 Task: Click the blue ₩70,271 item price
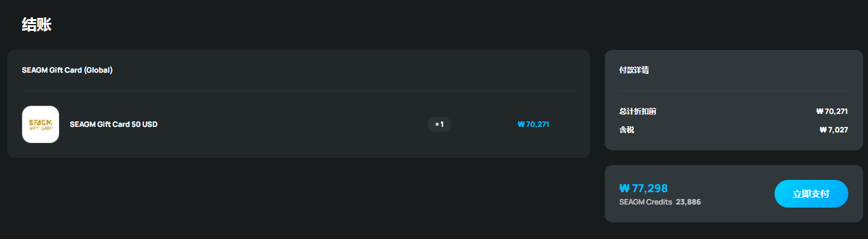coord(533,124)
